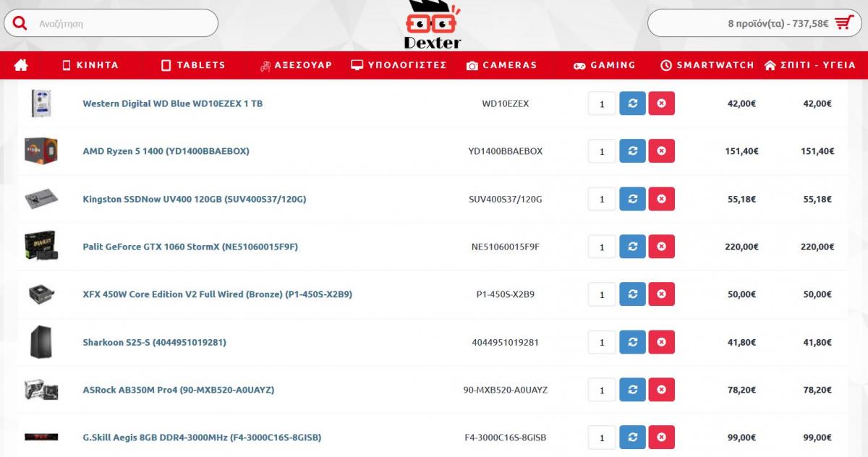
Task: Remove G.Skill Aegis 8GB from cart
Action: [x=661, y=437]
